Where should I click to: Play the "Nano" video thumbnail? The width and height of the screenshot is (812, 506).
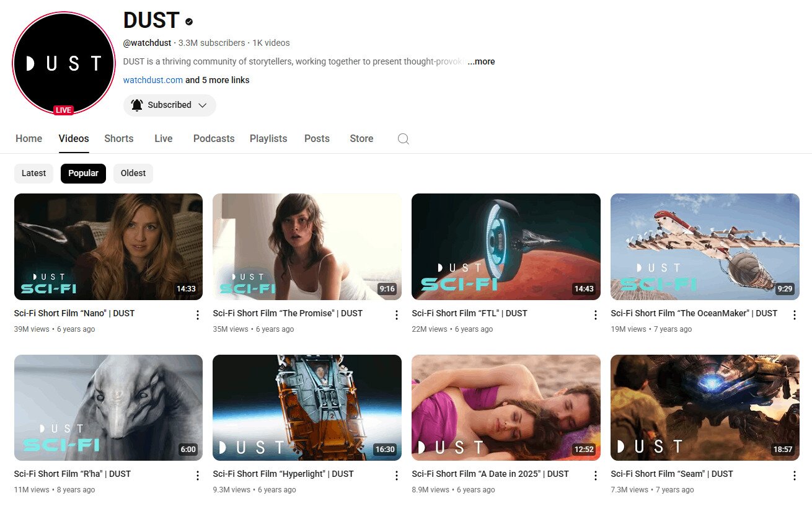[108, 247]
